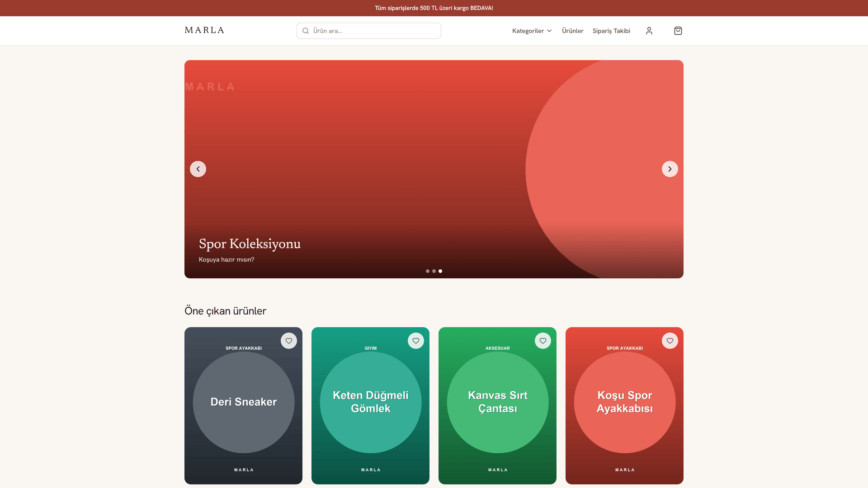
Task: Open the Kanvas Sırt Çantası product card
Action: [497, 406]
